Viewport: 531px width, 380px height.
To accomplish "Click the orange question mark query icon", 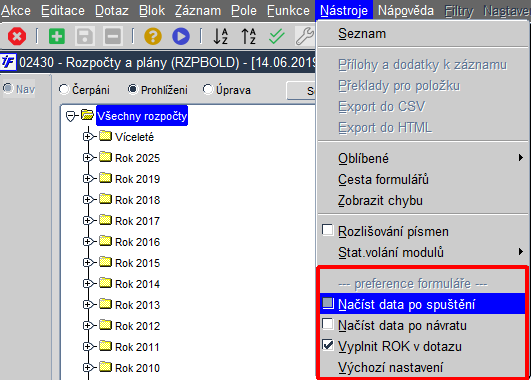I will 153,36.
